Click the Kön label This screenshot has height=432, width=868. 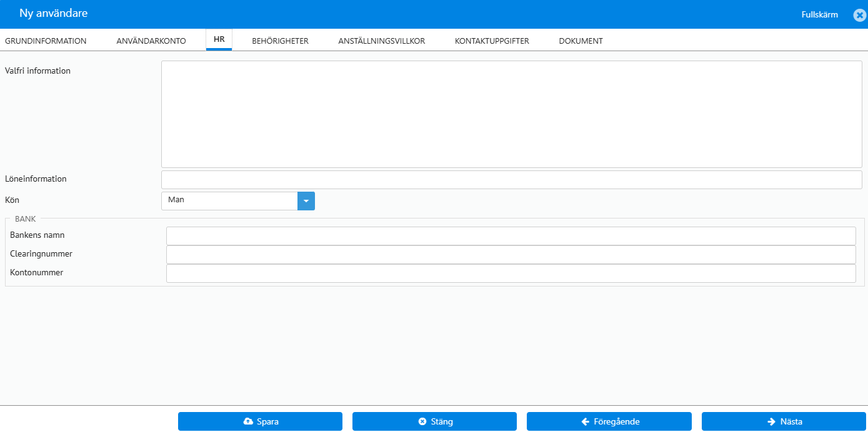pyautogui.click(x=12, y=200)
